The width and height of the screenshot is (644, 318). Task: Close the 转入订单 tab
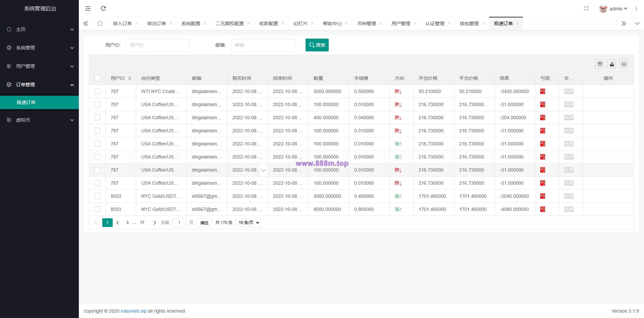click(137, 24)
